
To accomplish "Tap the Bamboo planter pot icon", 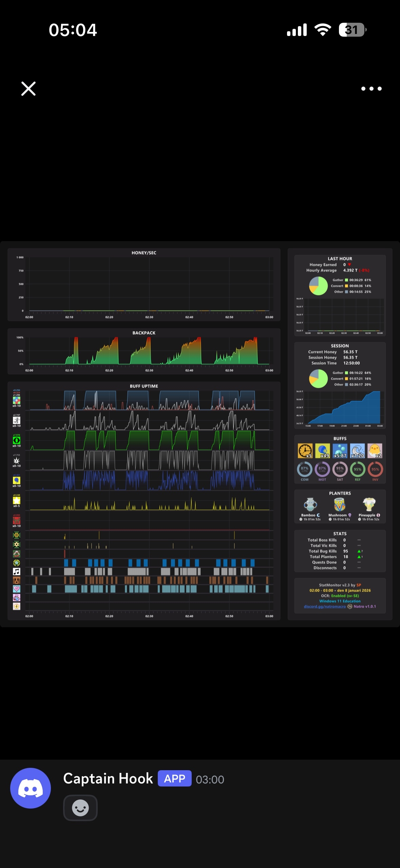I will (x=310, y=505).
